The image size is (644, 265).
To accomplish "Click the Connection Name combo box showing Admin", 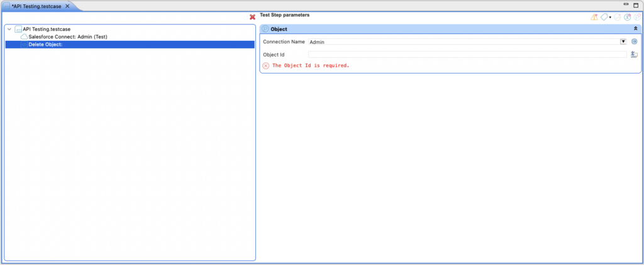I will 467,41.
